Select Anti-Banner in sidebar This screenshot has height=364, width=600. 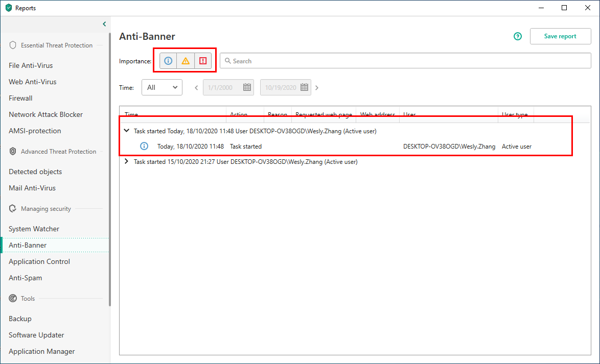pos(55,245)
